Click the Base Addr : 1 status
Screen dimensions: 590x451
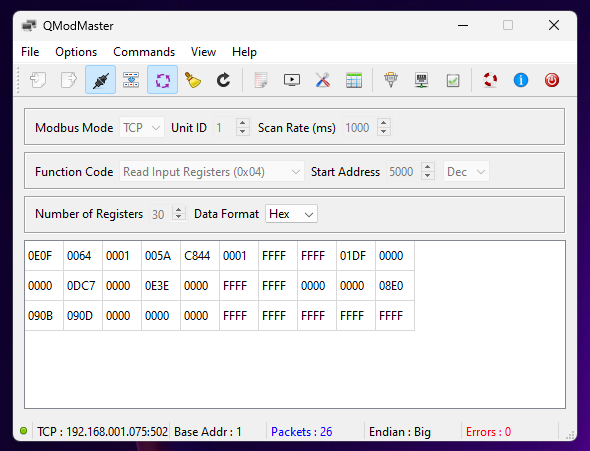pos(208,431)
